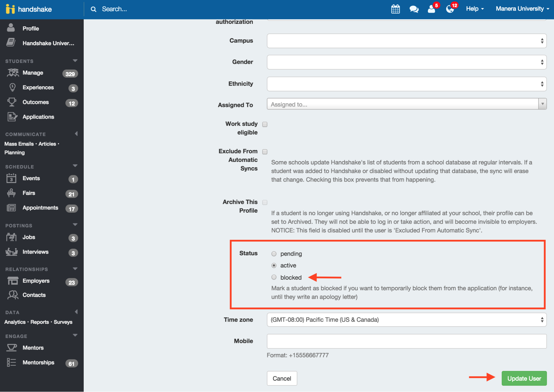
Task: Click the Handshake logo icon
Action: (x=10, y=9)
